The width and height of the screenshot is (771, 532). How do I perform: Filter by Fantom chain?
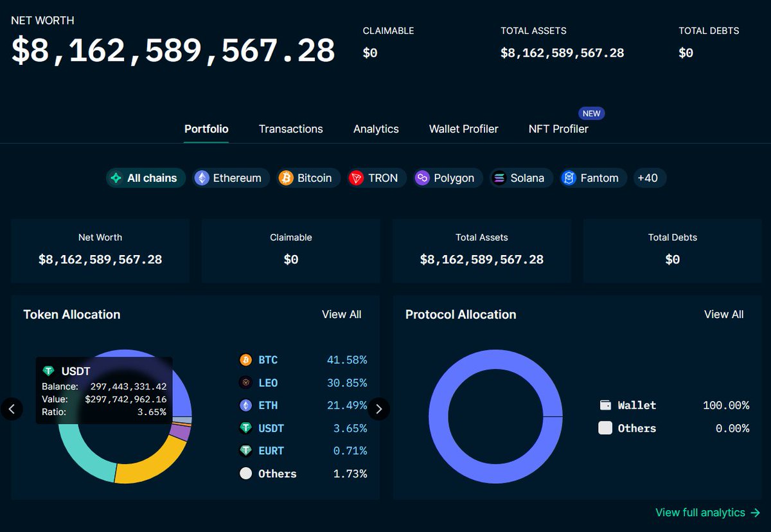coord(592,178)
